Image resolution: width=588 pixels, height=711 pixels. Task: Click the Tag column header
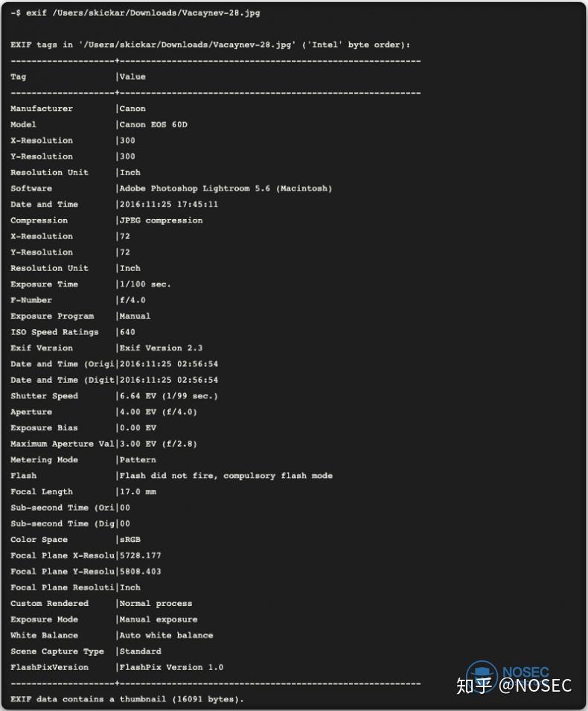tap(19, 77)
